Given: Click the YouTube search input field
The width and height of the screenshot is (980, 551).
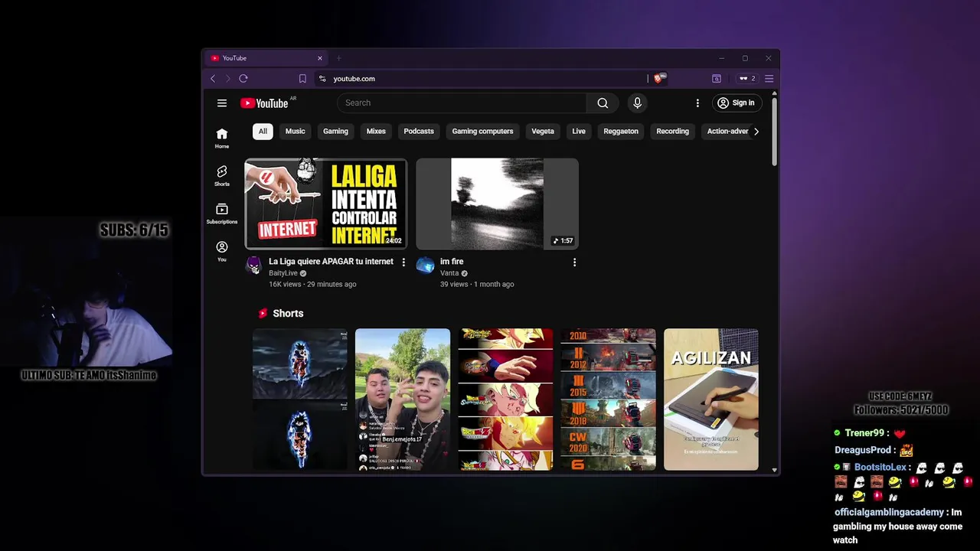Looking at the screenshot, I should tap(462, 103).
